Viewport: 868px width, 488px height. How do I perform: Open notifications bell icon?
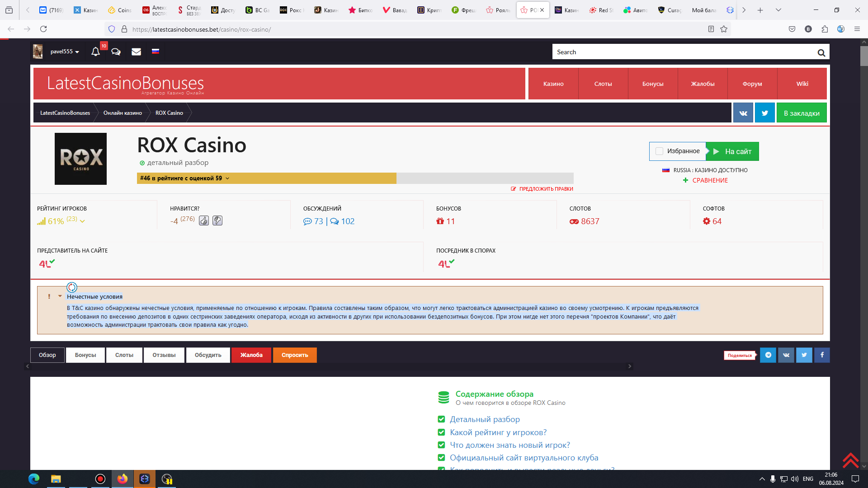pyautogui.click(x=95, y=52)
